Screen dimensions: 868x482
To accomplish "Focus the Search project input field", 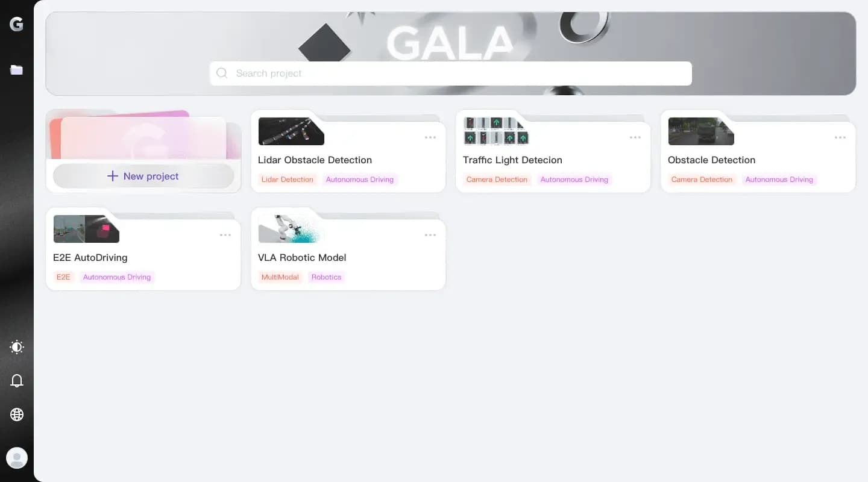I will tap(450, 74).
